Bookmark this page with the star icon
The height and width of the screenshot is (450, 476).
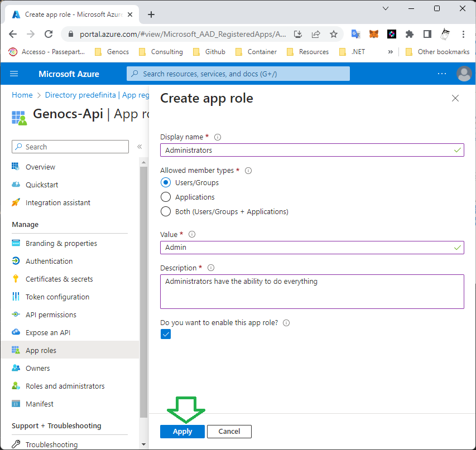[x=334, y=34]
